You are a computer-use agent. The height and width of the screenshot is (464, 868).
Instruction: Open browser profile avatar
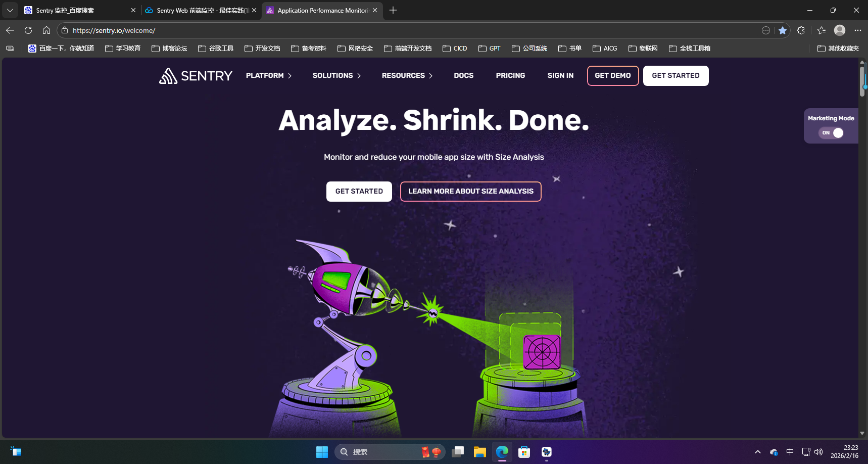(x=840, y=30)
